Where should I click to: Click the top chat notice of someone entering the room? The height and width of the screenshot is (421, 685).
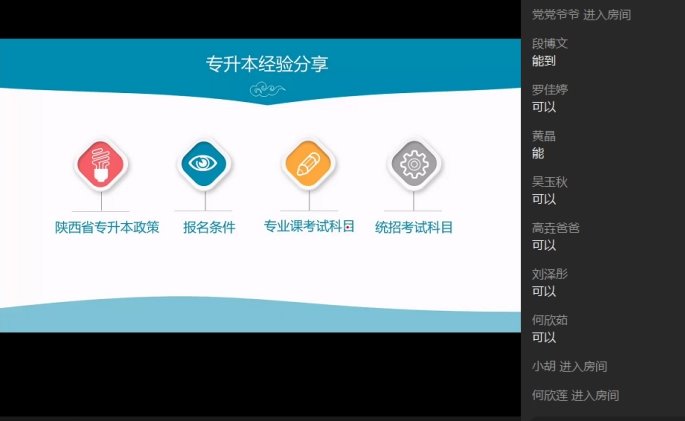(581, 15)
